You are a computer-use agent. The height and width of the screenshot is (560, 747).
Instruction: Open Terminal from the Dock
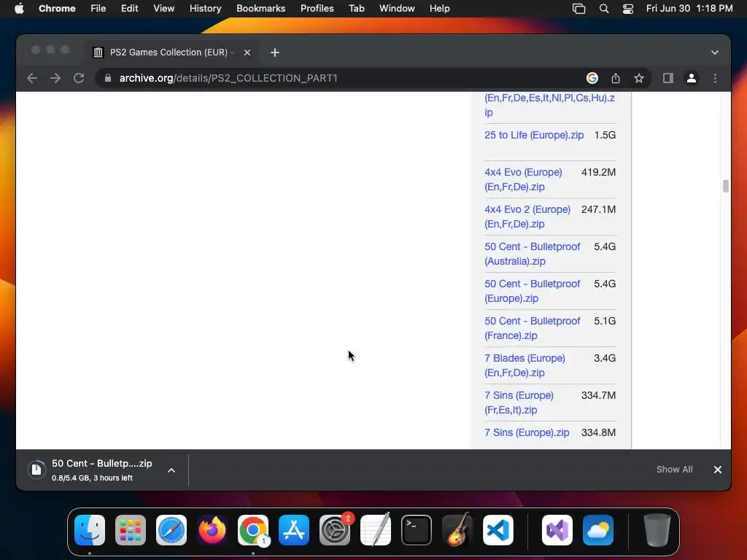tap(417, 530)
